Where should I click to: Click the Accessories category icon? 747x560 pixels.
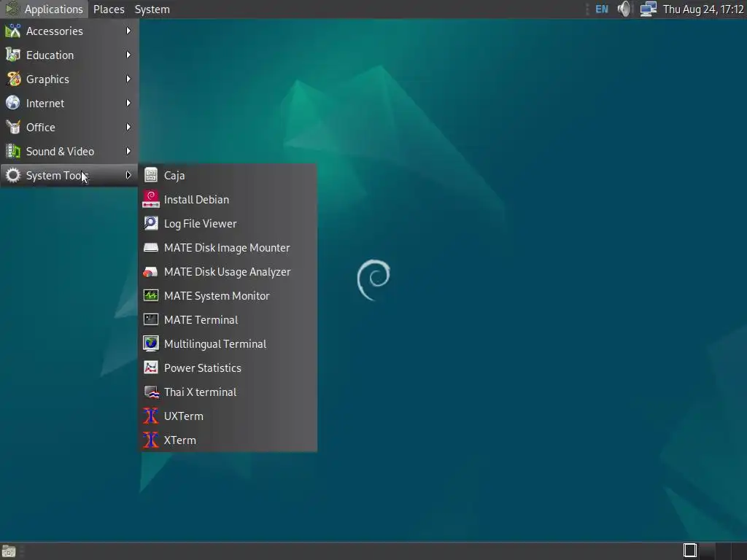(x=13, y=31)
